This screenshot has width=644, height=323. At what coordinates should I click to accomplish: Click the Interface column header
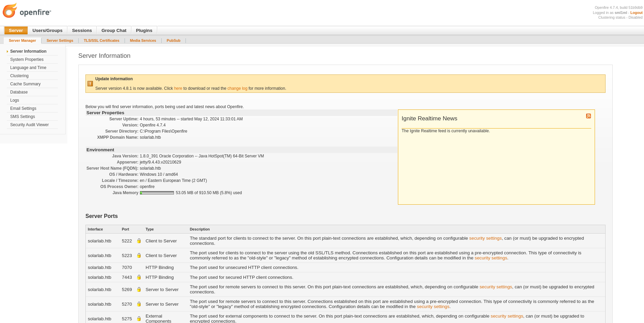(x=95, y=229)
